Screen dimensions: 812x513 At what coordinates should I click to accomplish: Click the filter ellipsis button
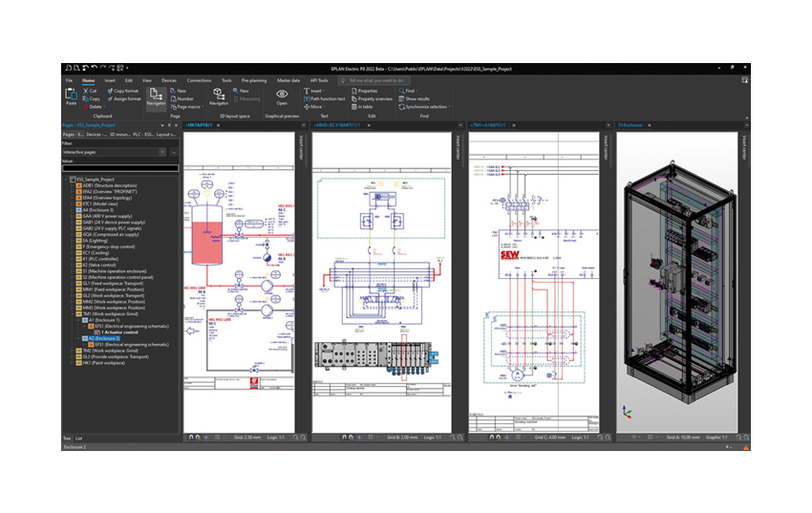[x=174, y=152]
